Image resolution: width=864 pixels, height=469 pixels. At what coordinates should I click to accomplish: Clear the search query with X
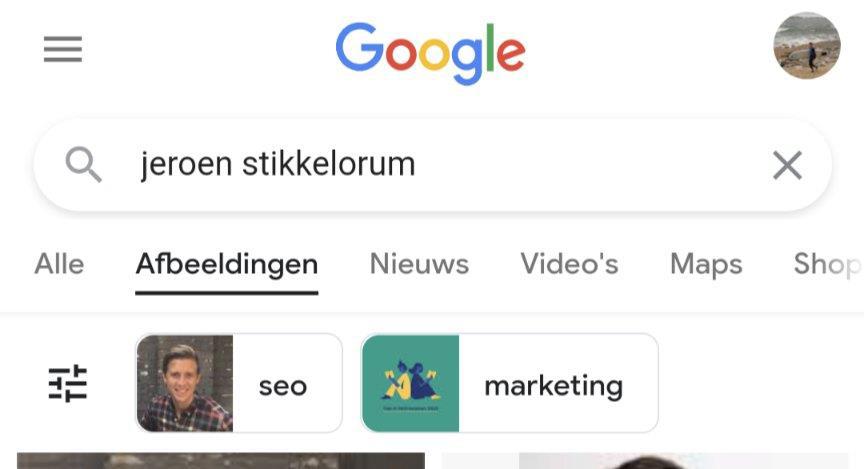(787, 165)
